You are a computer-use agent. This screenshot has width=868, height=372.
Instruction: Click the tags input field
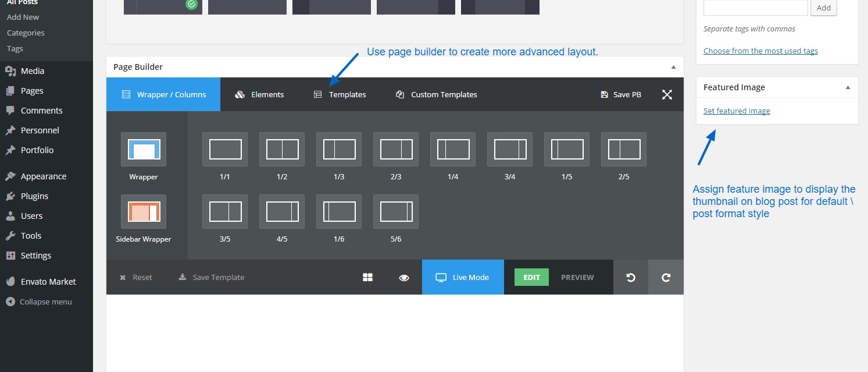755,8
